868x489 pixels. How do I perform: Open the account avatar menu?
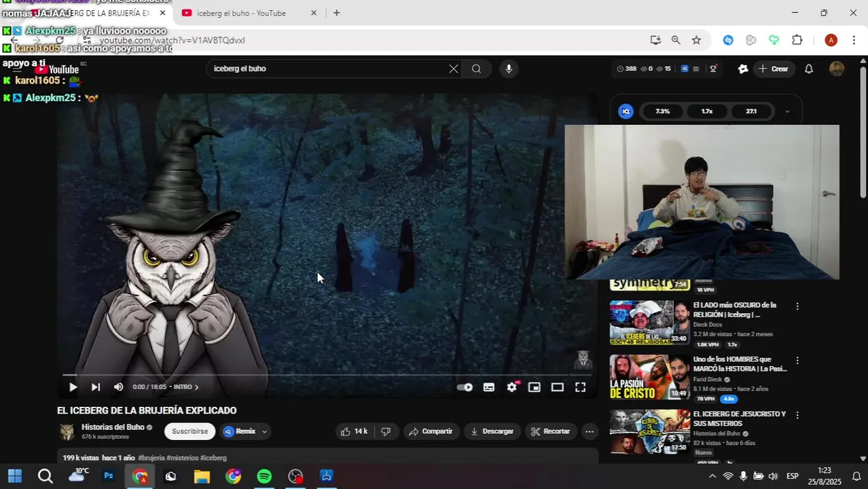click(837, 69)
